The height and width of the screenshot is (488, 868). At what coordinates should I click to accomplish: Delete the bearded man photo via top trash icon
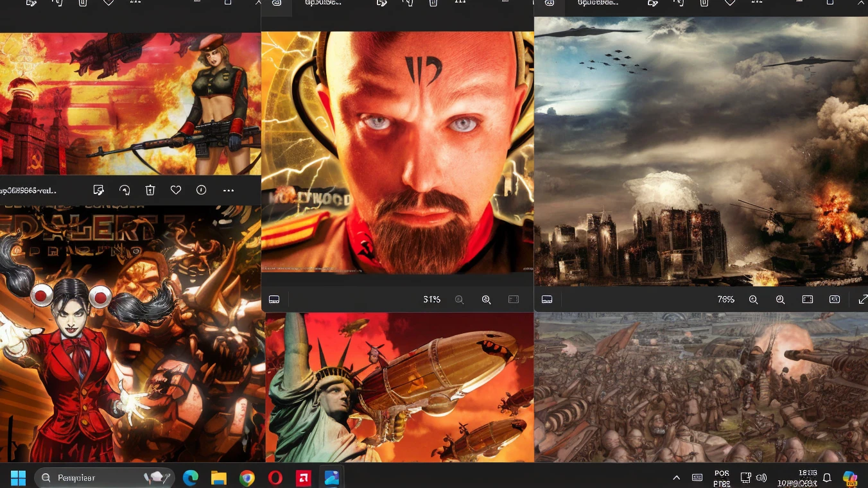[433, 3]
